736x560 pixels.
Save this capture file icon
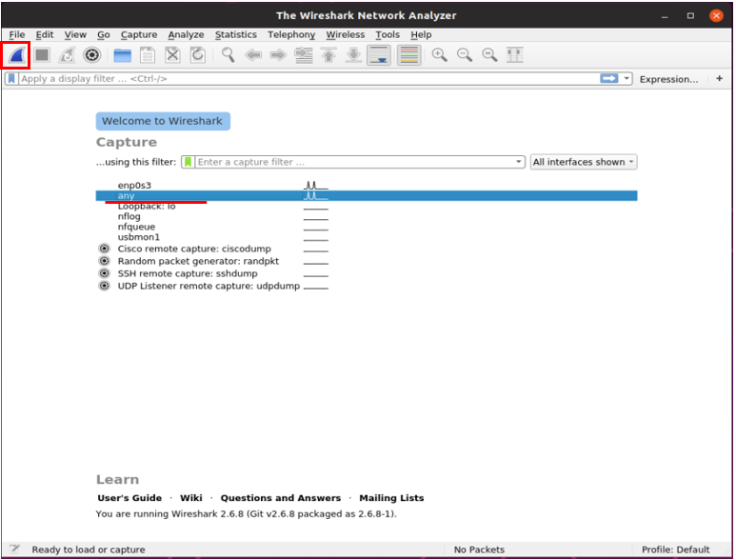click(148, 55)
